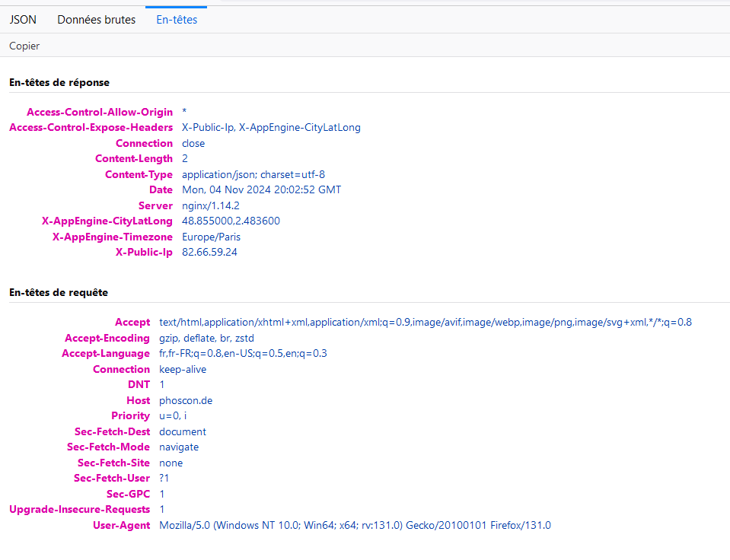730x560 pixels.
Task: Click the Sec-Fetch-Mode value navigate
Action: pos(179,447)
